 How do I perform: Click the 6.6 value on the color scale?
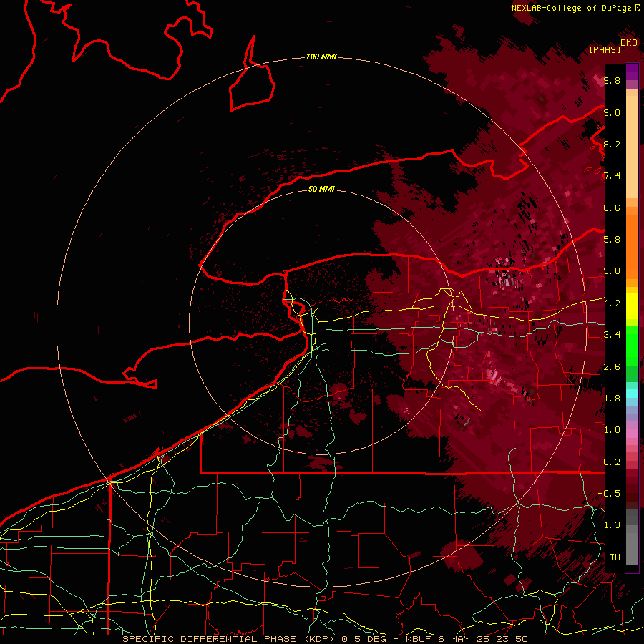[x=612, y=208]
